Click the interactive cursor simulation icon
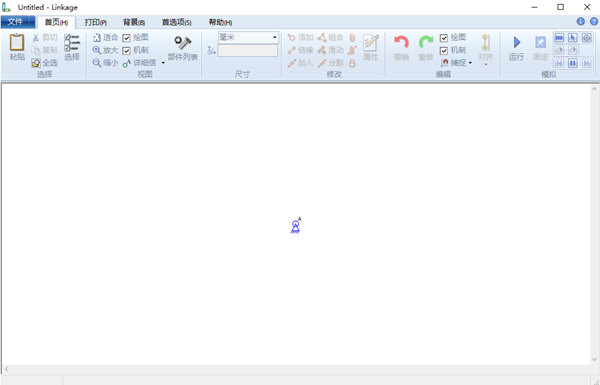This screenshot has width=600, height=385. [x=573, y=38]
